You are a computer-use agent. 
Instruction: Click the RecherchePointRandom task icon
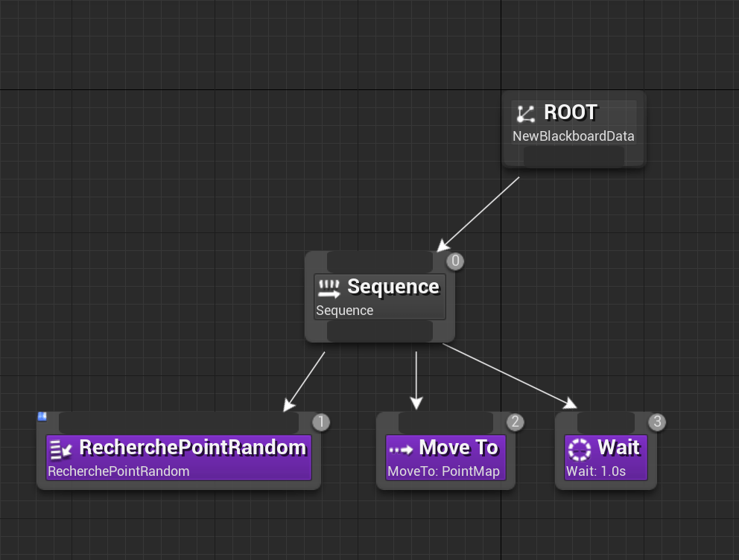point(61,449)
